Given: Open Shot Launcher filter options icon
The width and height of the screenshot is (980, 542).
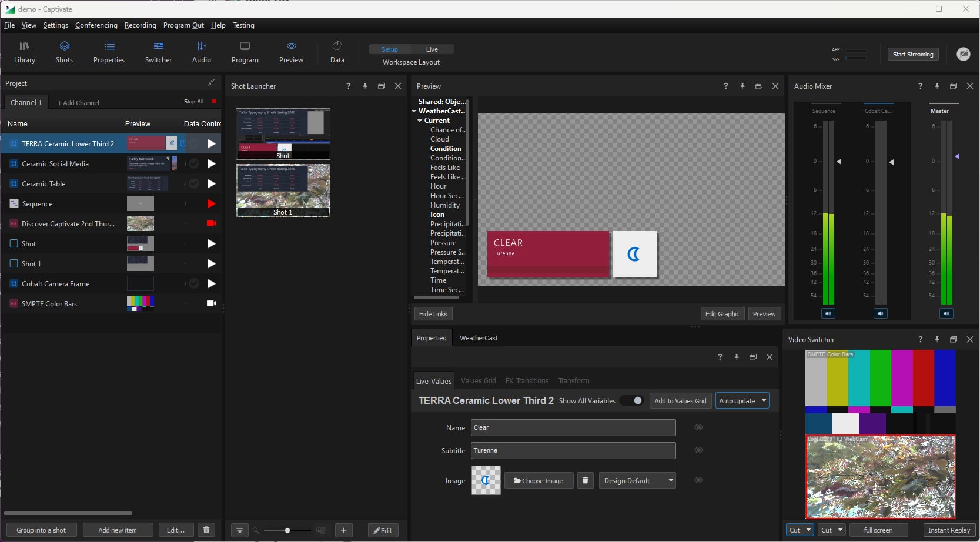Looking at the screenshot, I should [x=239, y=530].
